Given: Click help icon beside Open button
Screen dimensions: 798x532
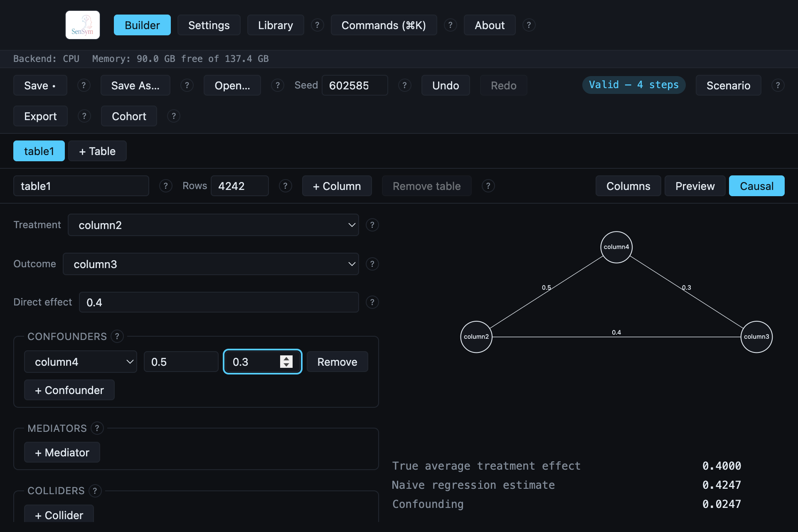Looking at the screenshot, I should 278,85.
